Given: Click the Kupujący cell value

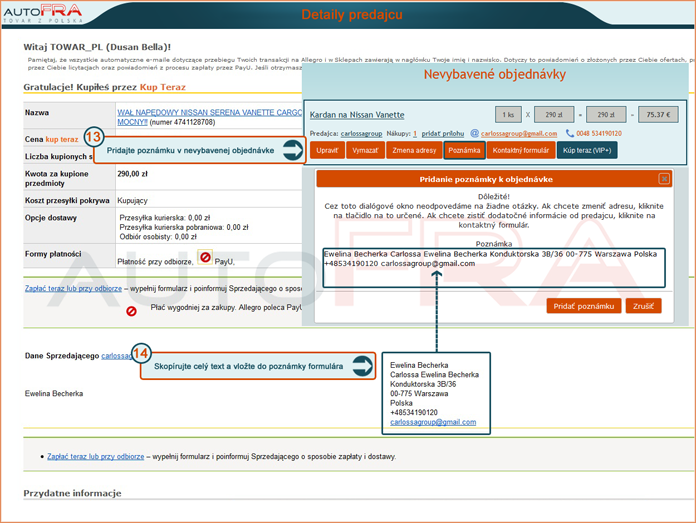Looking at the screenshot, I should point(132,201).
